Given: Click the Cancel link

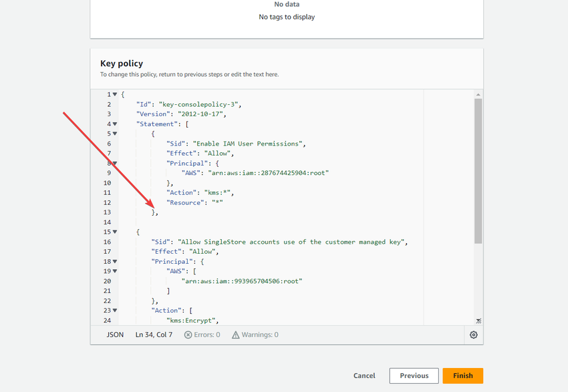Looking at the screenshot, I should click(x=364, y=375).
